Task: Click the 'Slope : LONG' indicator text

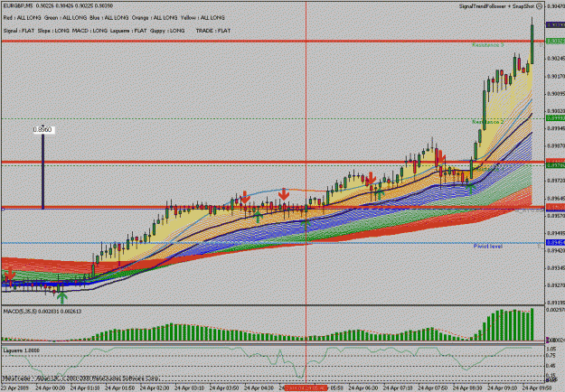Action: click(x=53, y=31)
